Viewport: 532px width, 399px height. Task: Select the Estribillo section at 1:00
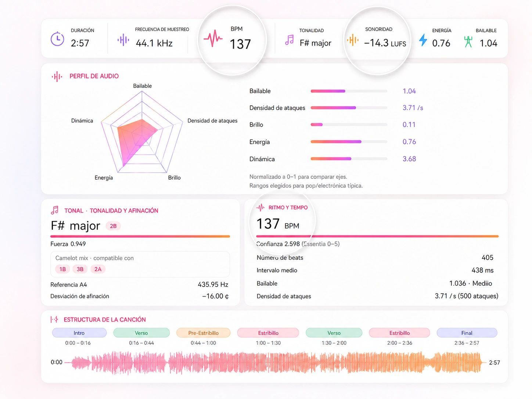268,333
